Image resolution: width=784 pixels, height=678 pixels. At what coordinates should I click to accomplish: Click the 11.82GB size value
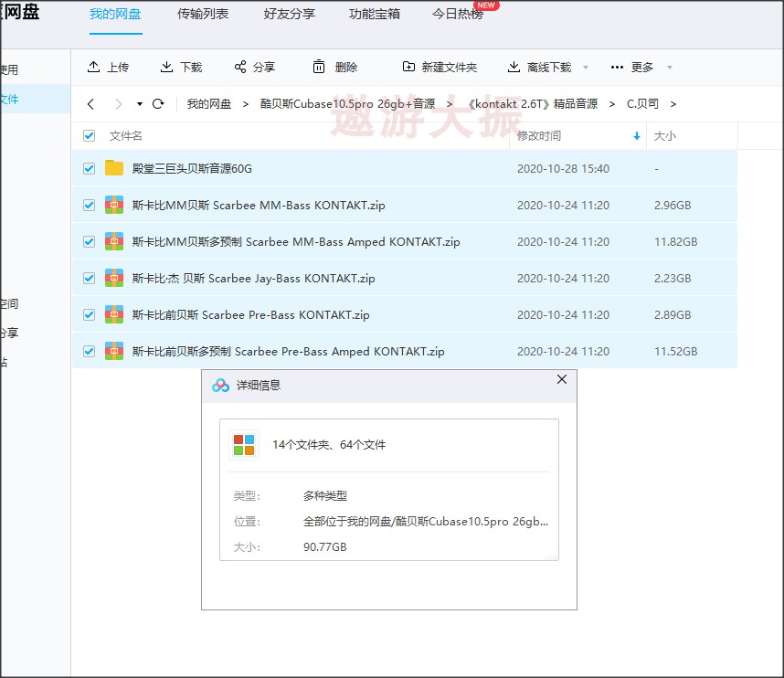pos(676,241)
